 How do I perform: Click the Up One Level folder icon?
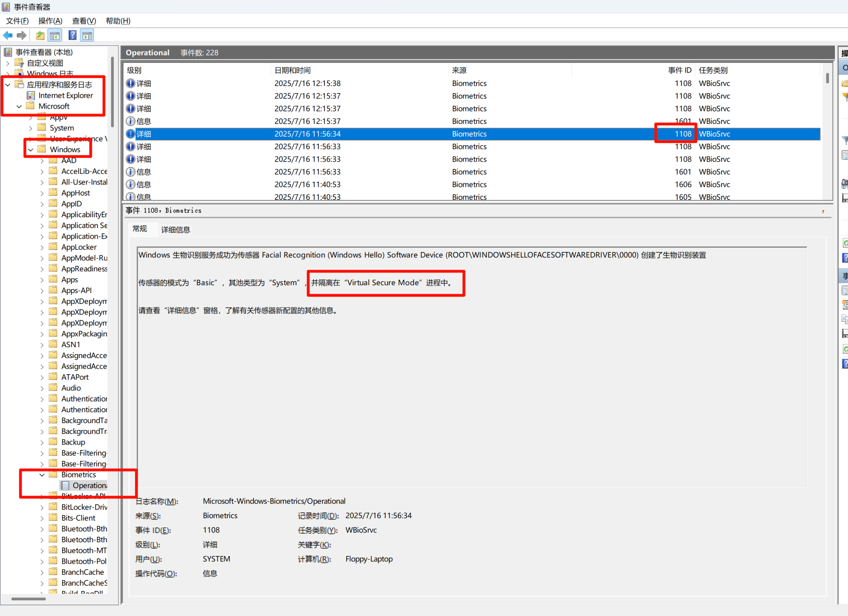pos(40,36)
